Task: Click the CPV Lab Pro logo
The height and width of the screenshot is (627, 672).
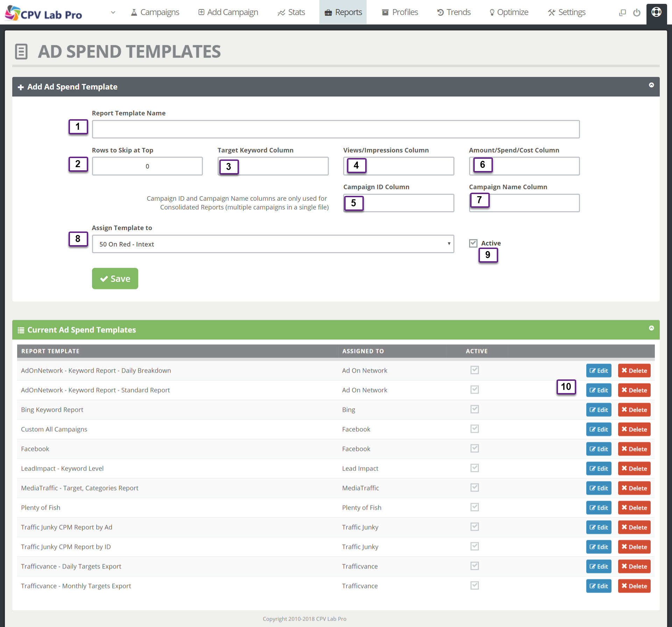Action: click(x=43, y=13)
